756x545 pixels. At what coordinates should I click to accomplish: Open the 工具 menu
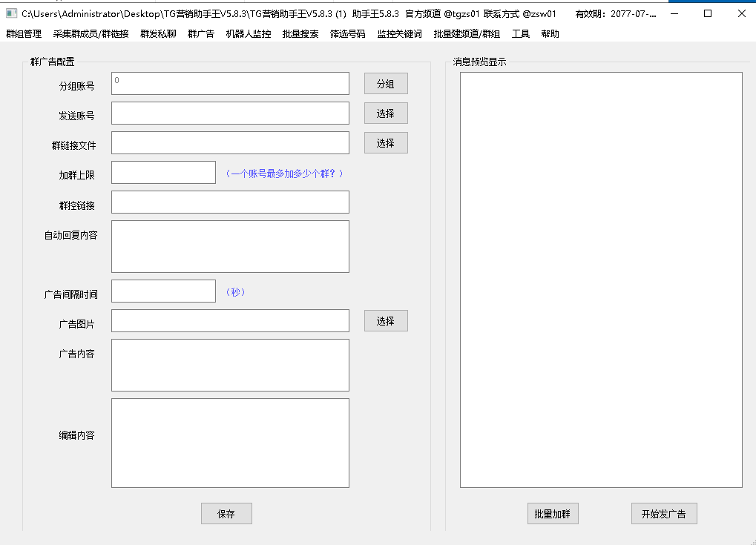(x=520, y=34)
